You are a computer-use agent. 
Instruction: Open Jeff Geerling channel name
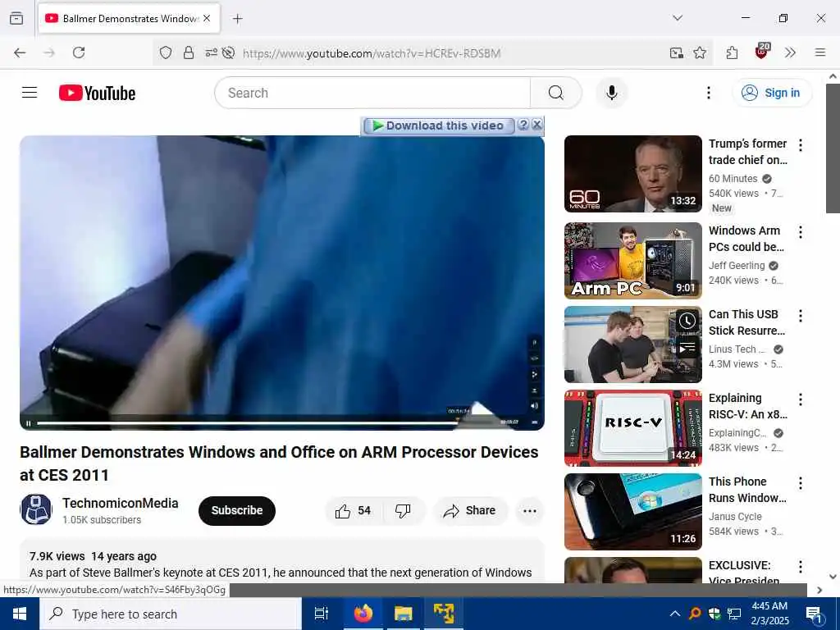point(737,265)
